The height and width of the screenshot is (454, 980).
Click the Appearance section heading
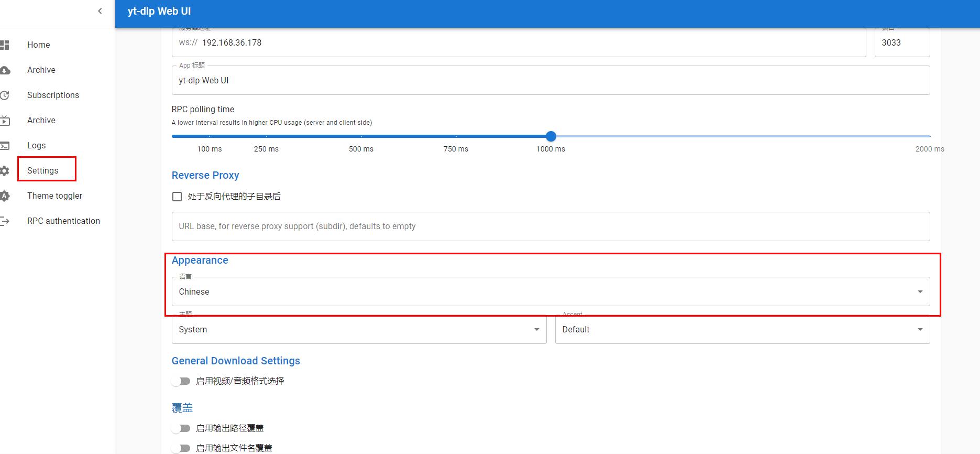click(x=200, y=260)
